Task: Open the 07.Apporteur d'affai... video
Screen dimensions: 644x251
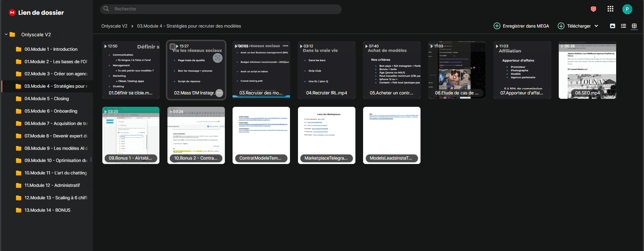Action: tap(522, 70)
